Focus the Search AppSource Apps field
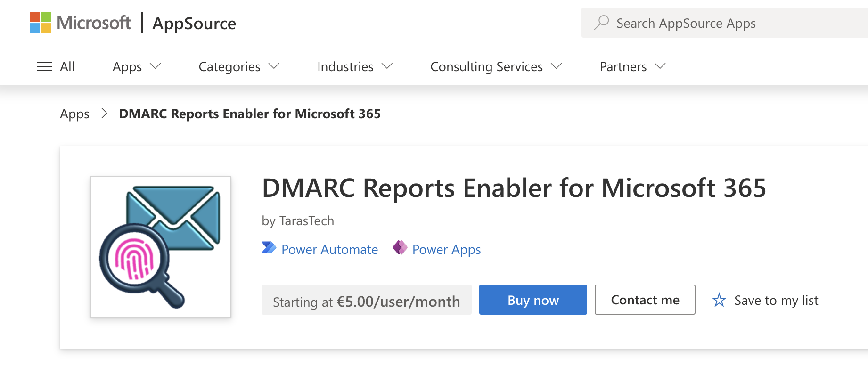The width and height of the screenshot is (868, 375). pyautogui.click(x=725, y=23)
